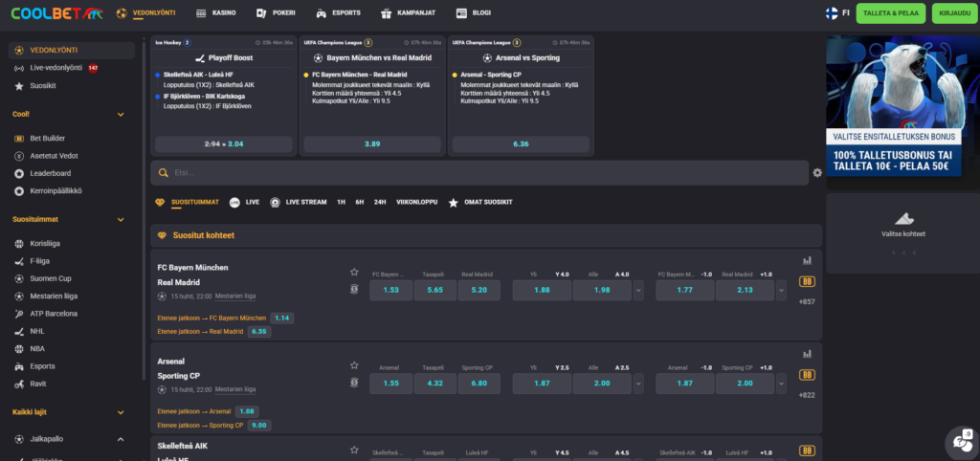Switch to LIVE filter tab
980x461 pixels.
(244, 203)
